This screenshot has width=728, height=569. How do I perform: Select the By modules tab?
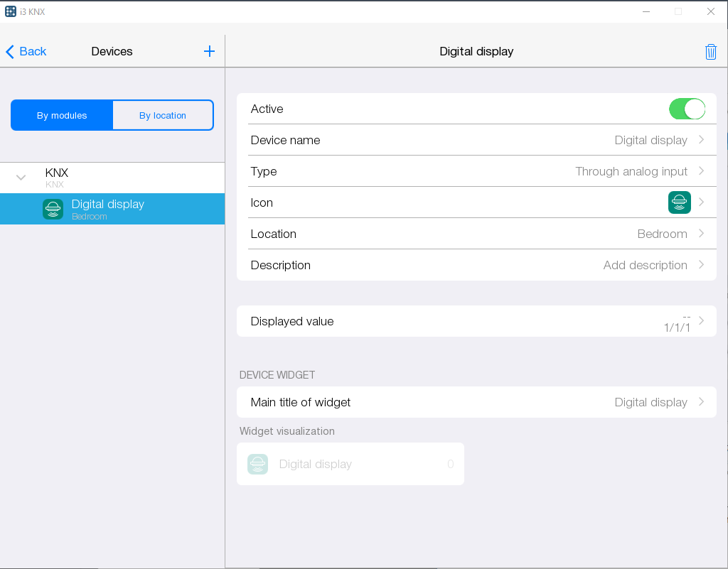[62, 114]
